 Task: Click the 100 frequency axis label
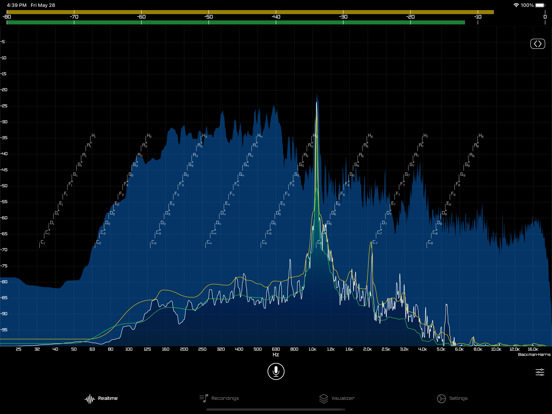[129, 349]
